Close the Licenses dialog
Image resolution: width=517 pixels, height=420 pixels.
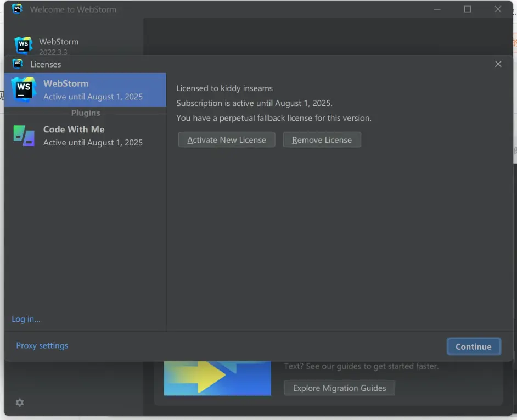click(x=498, y=64)
